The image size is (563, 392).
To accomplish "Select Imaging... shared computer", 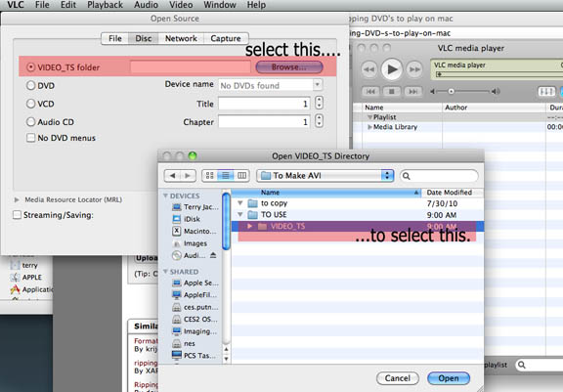I will pyautogui.click(x=195, y=331).
